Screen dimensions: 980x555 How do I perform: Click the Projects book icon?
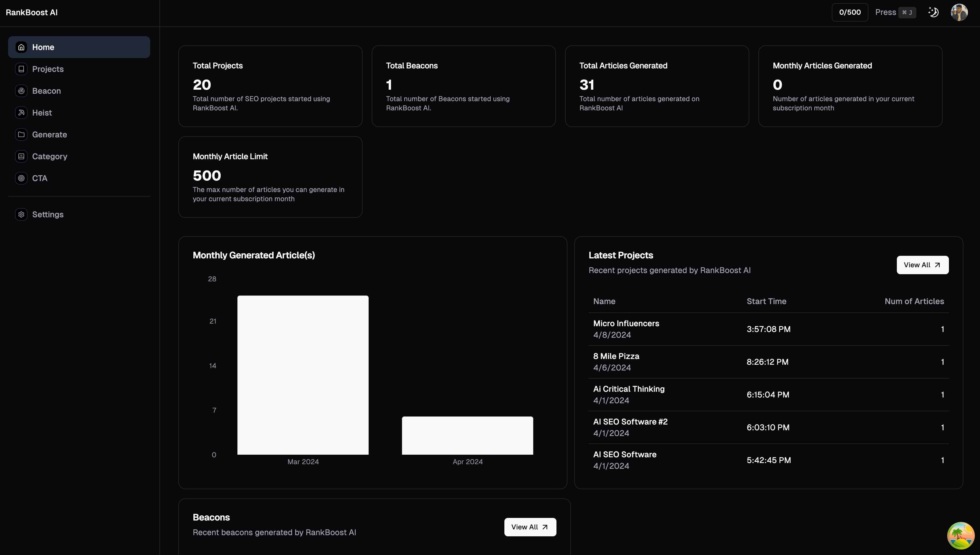coord(21,69)
